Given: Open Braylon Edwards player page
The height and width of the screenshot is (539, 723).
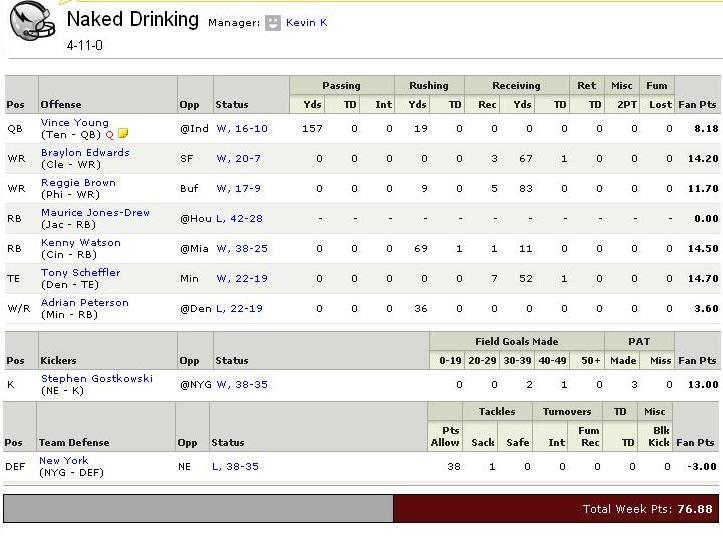Looking at the screenshot, I should (x=85, y=153).
